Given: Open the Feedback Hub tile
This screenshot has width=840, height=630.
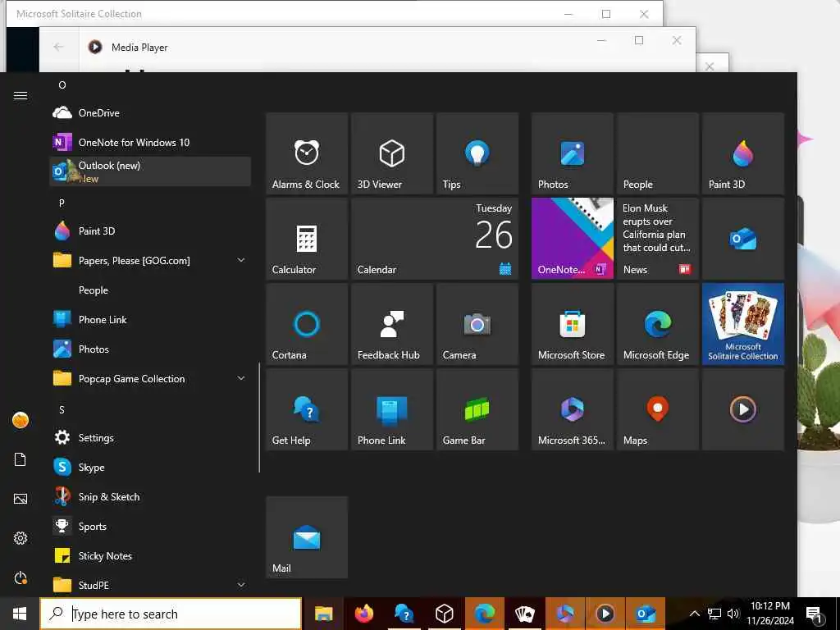Looking at the screenshot, I should [x=391, y=324].
